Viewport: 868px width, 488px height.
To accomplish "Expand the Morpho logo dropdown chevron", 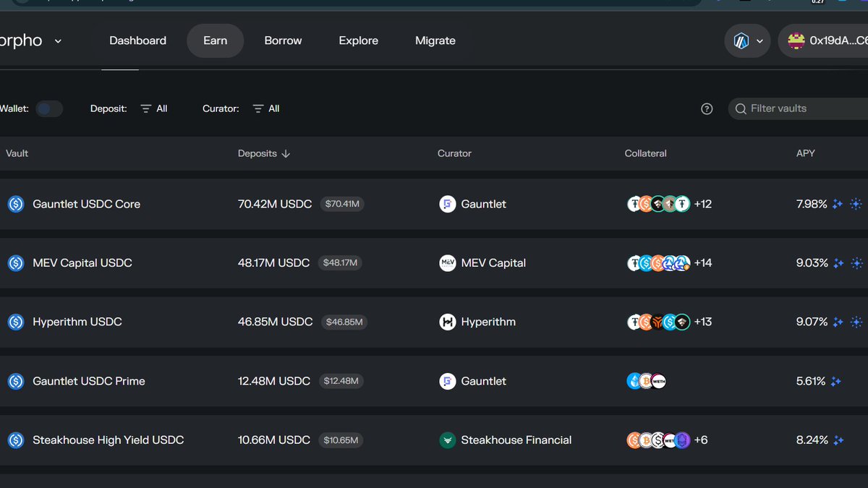I will pos(58,41).
